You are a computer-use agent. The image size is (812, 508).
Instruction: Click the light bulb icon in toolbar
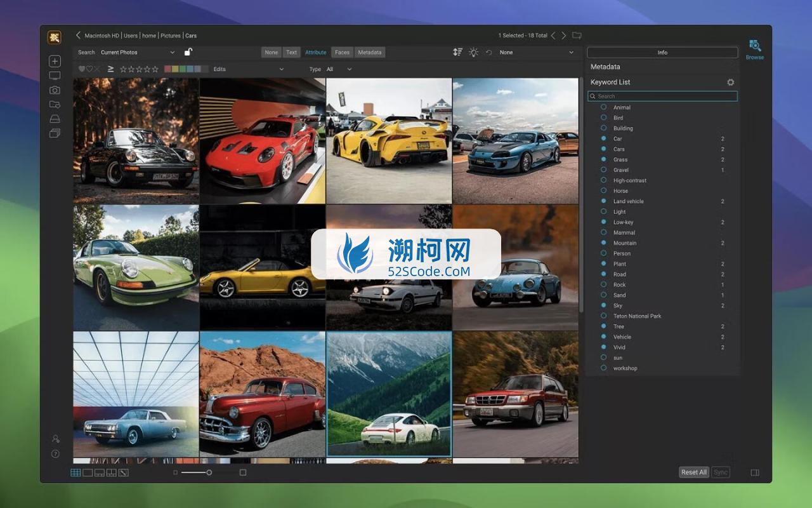click(x=473, y=52)
